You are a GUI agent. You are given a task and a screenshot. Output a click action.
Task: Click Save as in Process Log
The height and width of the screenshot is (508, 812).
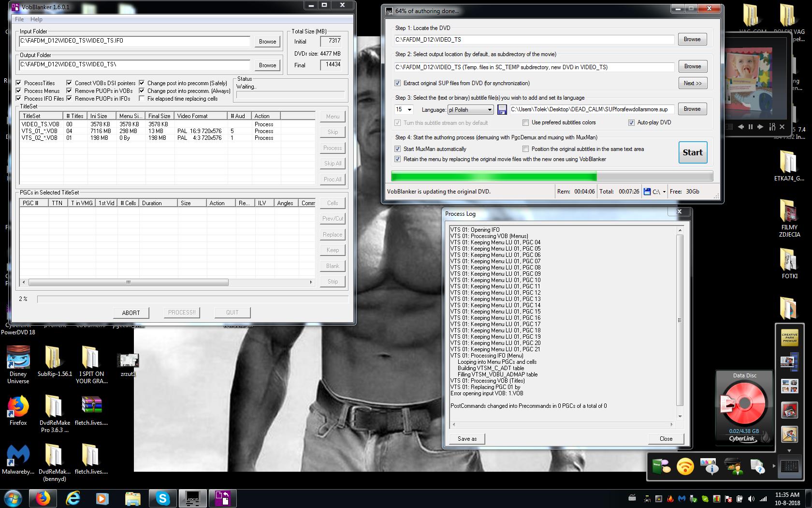coord(467,439)
